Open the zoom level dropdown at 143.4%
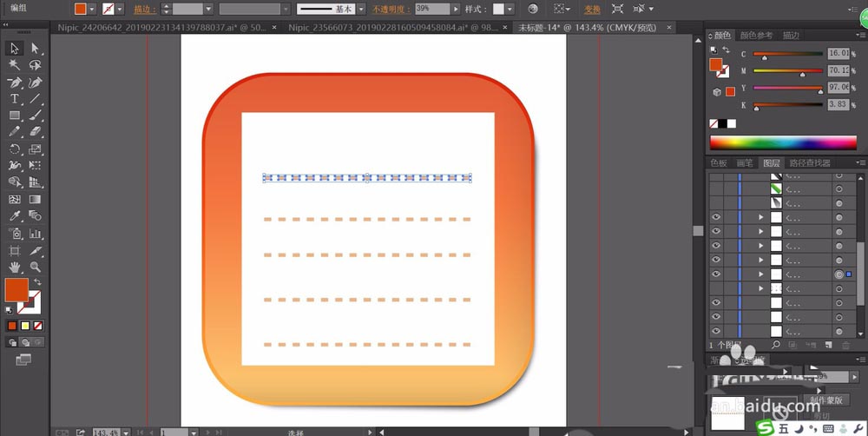Screen dimensions: 868x436 [x=126, y=433]
